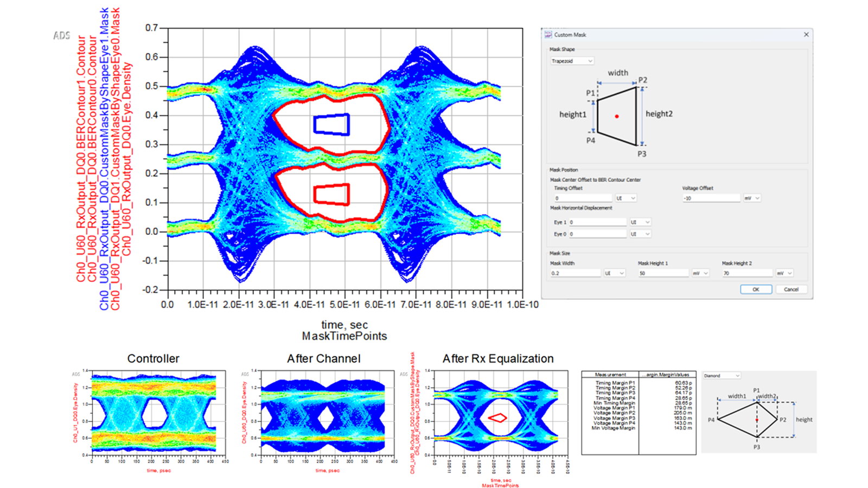Click the Voltage Margin P1 row

(639, 408)
